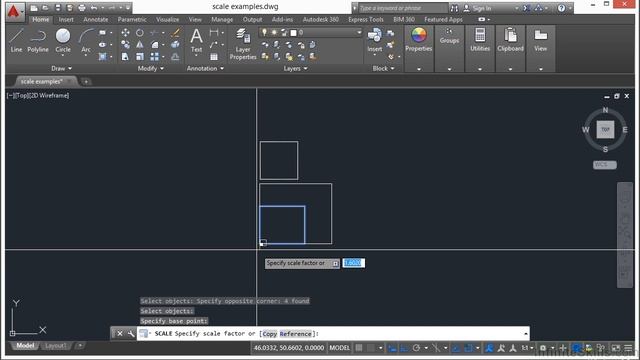Click the Mirror tool icon
This screenshot has height=360, width=640.
140,44
